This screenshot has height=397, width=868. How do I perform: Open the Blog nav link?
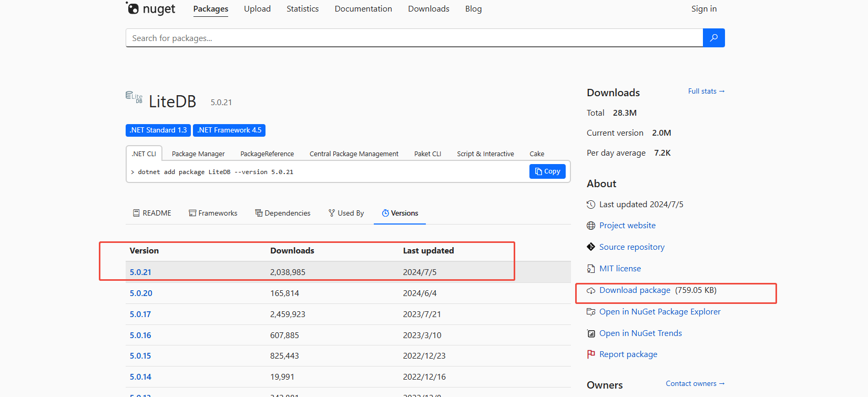tap(473, 9)
